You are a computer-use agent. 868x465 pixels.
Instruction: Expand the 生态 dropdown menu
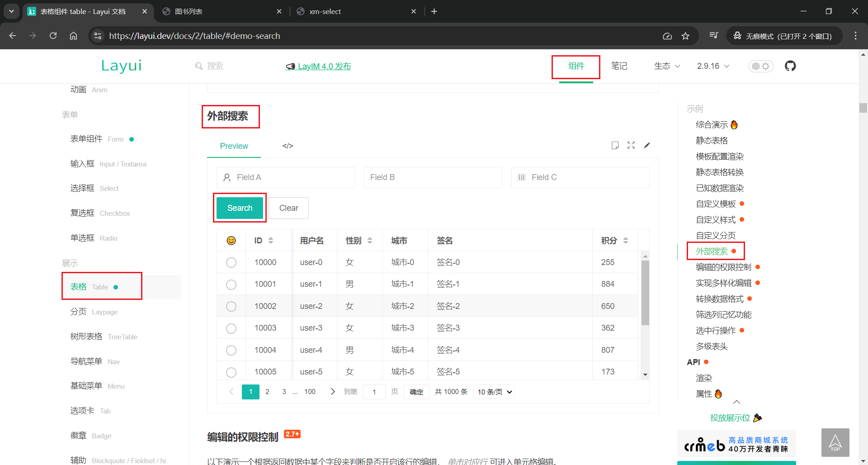click(667, 66)
